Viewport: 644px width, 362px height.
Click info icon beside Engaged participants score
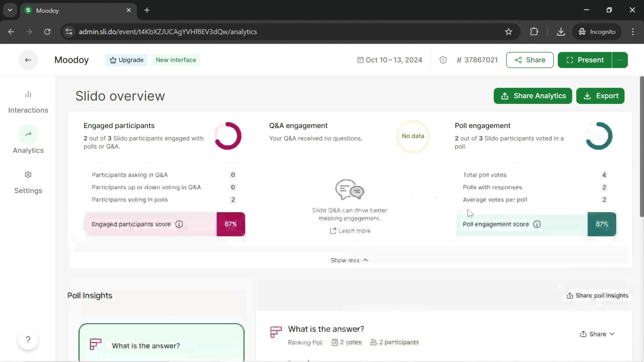(179, 224)
